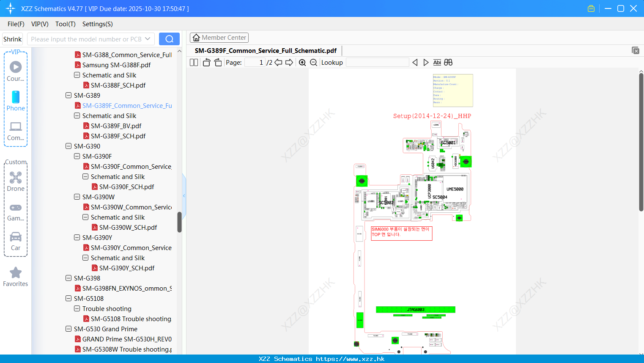Collapse the SM-G390Y tree node
This screenshot has height=363, width=644.
[x=77, y=237]
